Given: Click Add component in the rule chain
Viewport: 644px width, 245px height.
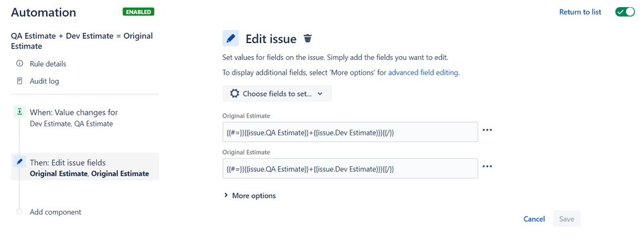Looking at the screenshot, I should 55,212.
